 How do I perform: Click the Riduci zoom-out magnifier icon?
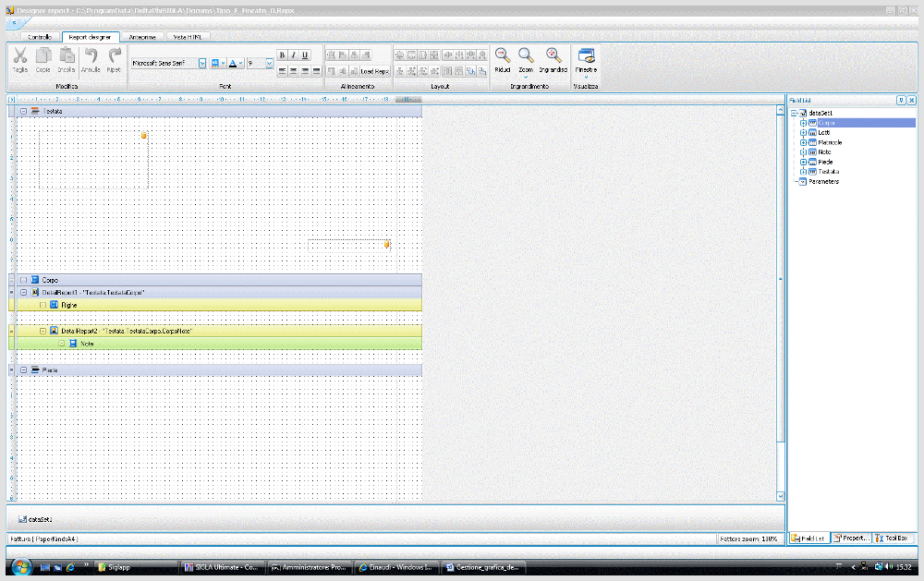pyautogui.click(x=503, y=55)
